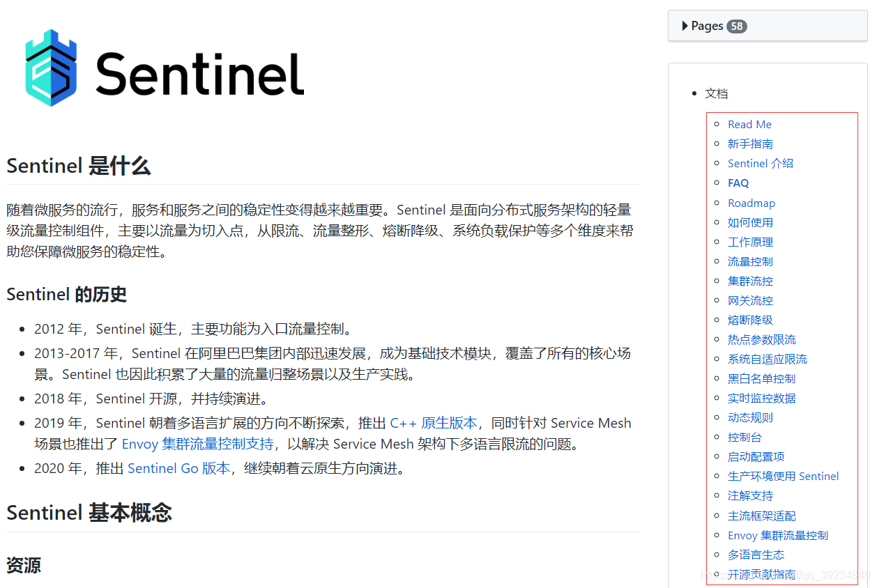Go to 启动配置项 page
The image size is (877, 588).
[x=756, y=456]
